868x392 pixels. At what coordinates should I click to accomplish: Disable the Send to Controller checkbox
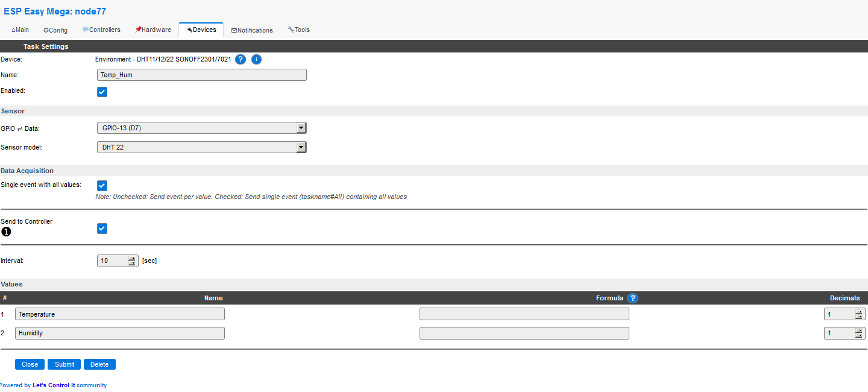pos(102,229)
